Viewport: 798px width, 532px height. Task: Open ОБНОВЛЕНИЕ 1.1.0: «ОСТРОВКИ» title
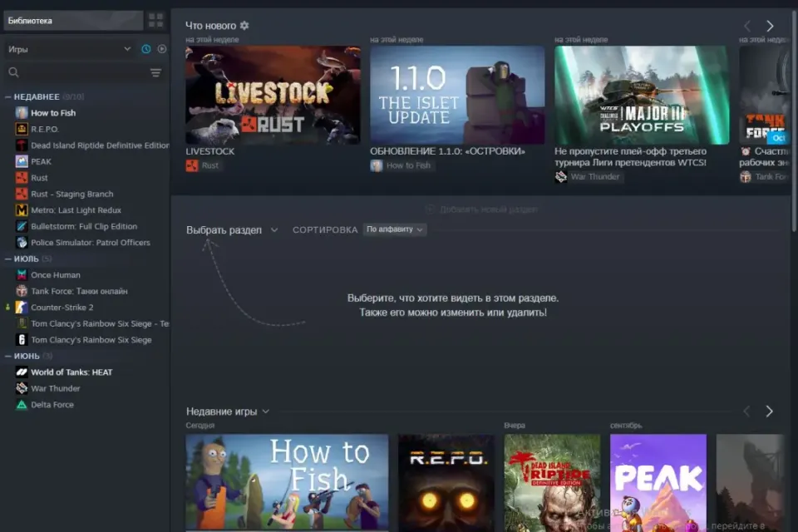[x=447, y=151]
